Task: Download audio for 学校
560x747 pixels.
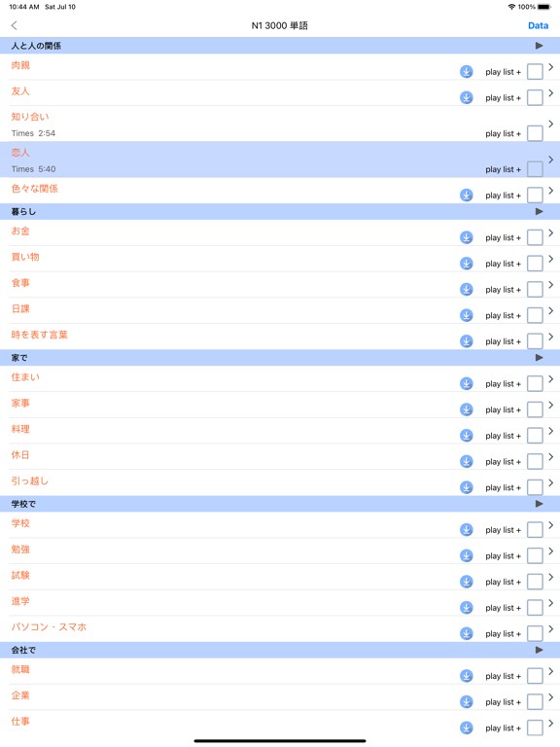Action: (467, 530)
